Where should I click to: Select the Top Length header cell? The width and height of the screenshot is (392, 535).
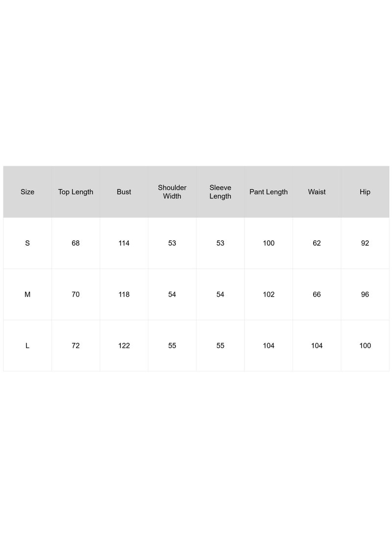(x=75, y=192)
